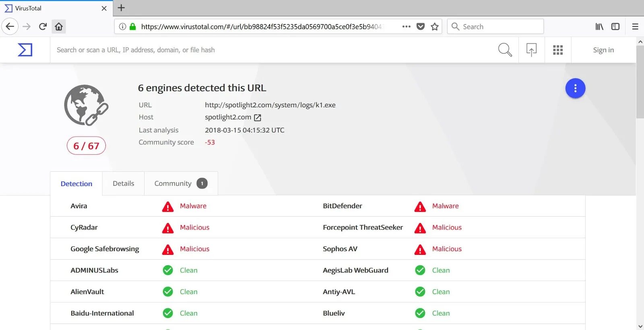Viewport: 644px width, 330px height.
Task: Open the Firefox hamburger menu
Action: pos(635,27)
